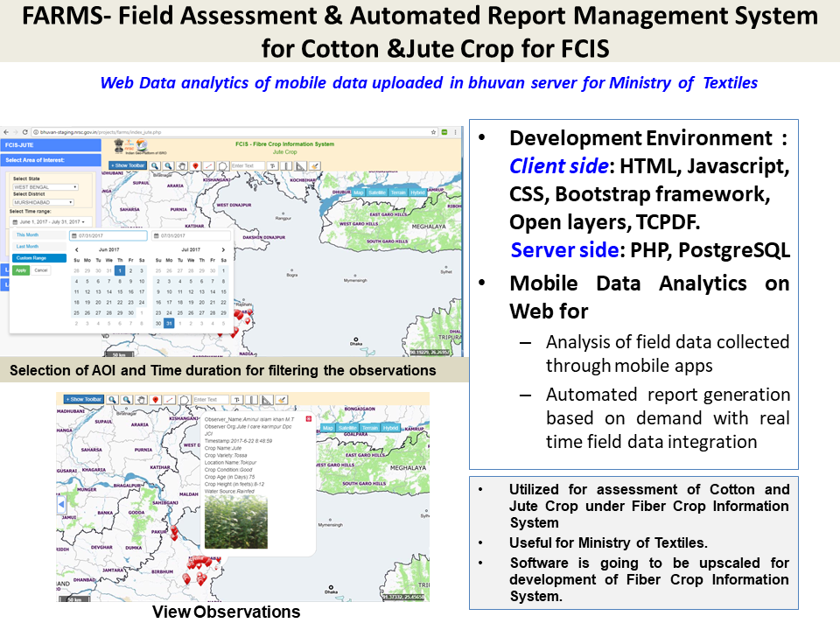Click end date input field in date picker

tap(192, 235)
